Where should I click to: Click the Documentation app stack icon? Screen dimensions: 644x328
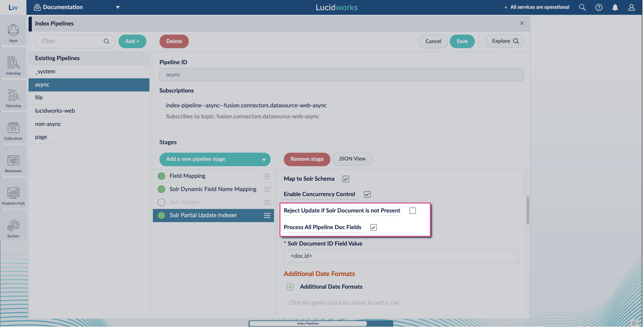(37, 7)
